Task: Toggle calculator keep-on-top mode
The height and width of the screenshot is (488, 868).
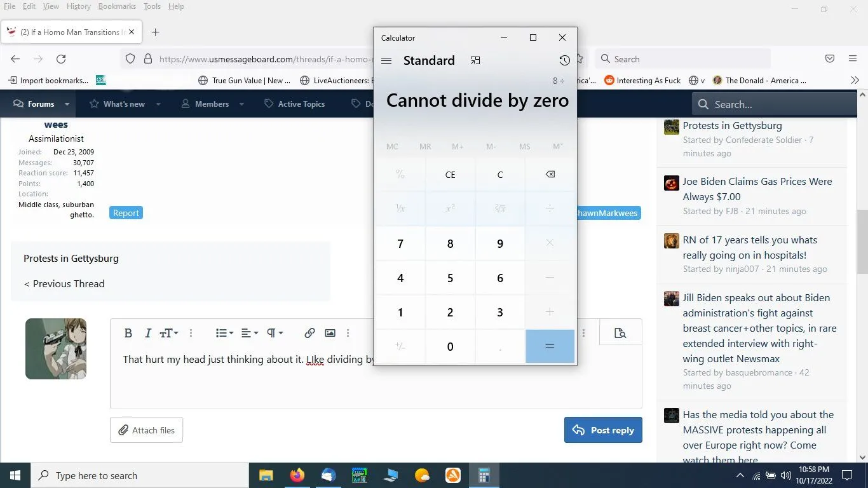Action: coord(475,60)
